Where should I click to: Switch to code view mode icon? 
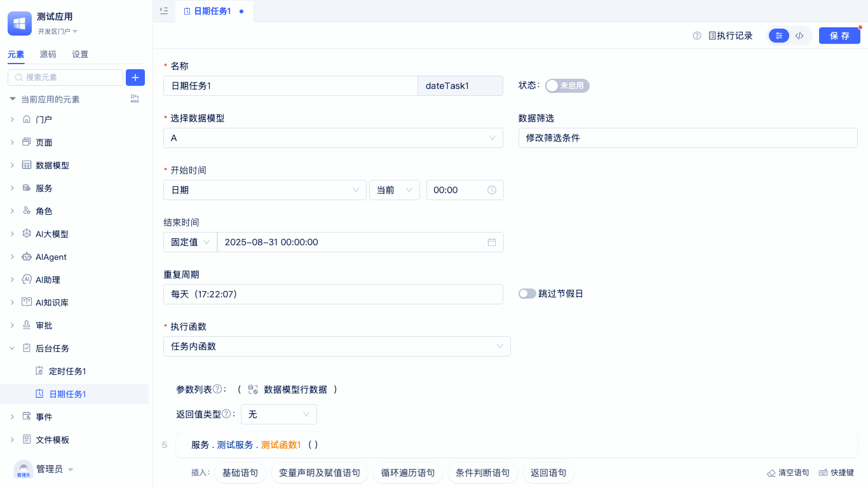point(799,36)
